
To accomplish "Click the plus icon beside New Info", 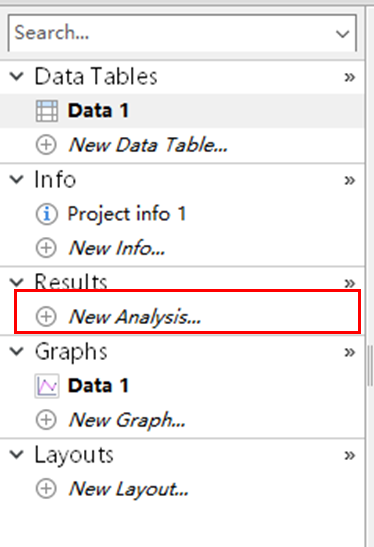I will (46, 248).
